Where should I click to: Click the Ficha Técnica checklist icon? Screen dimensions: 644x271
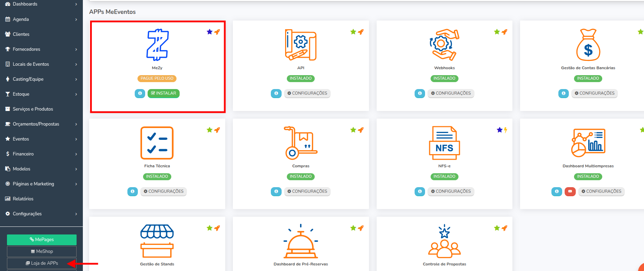157,143
